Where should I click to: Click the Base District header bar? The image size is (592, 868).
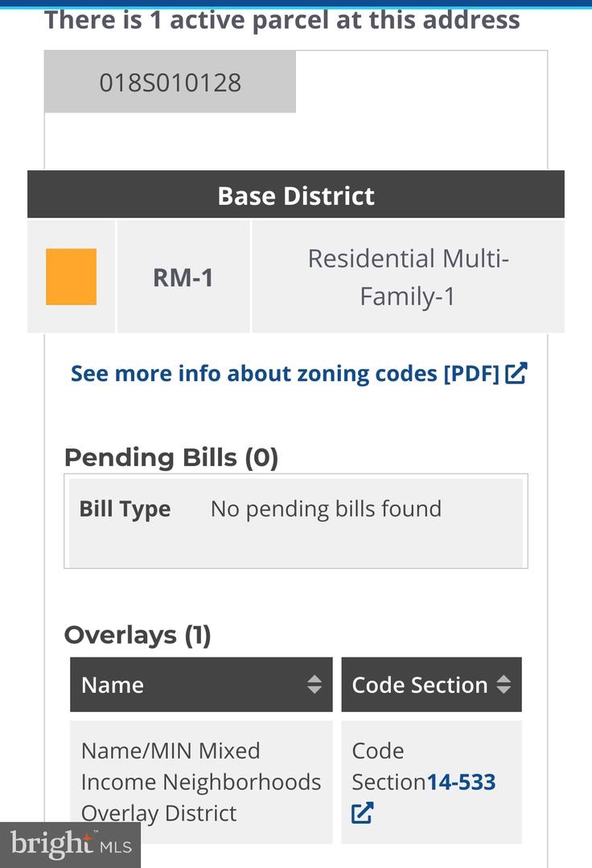click(x=296, y=195)
